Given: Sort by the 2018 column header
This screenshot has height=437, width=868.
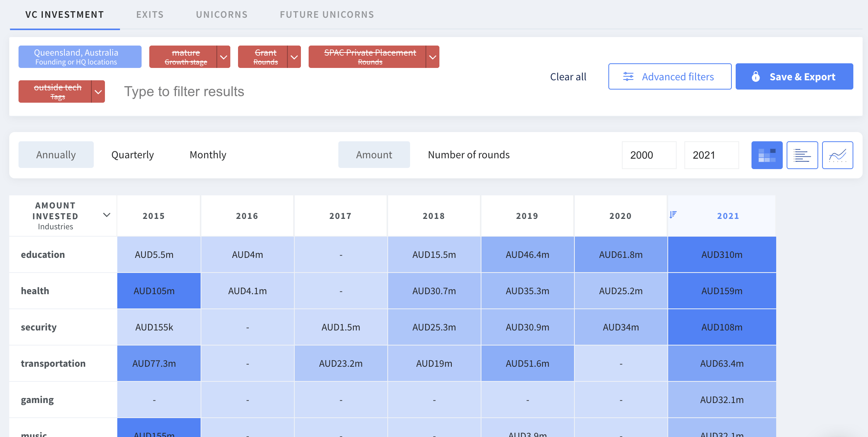Looking at the screenshot, I should point(434,216).
